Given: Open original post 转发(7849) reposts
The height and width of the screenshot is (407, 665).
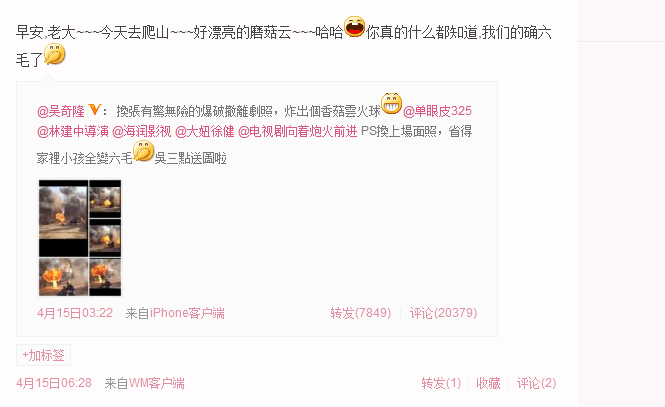Looking at the screenshot, I should coord(361,313).
